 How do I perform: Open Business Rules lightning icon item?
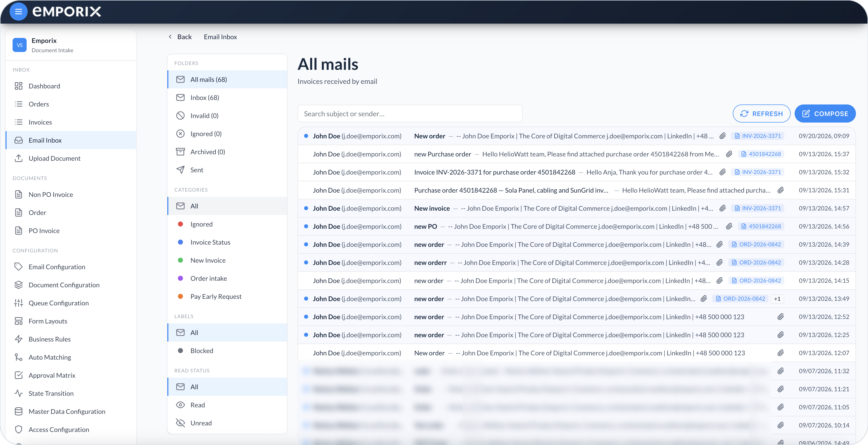(71, 339)
